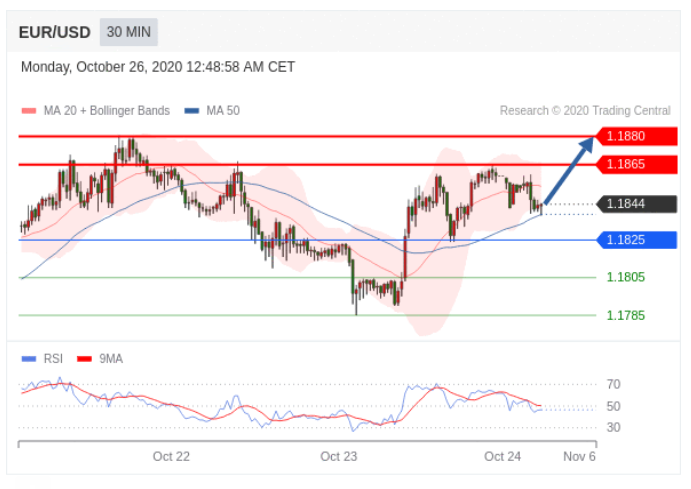Click the Oct 23 date axis label
This screenshot has width=691, height=489.
click(x=339, y=456)
